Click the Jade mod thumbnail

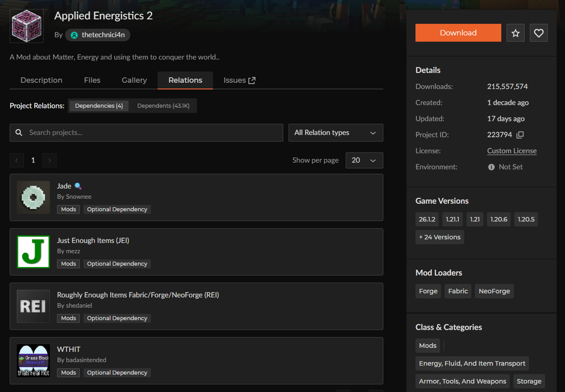33,197
